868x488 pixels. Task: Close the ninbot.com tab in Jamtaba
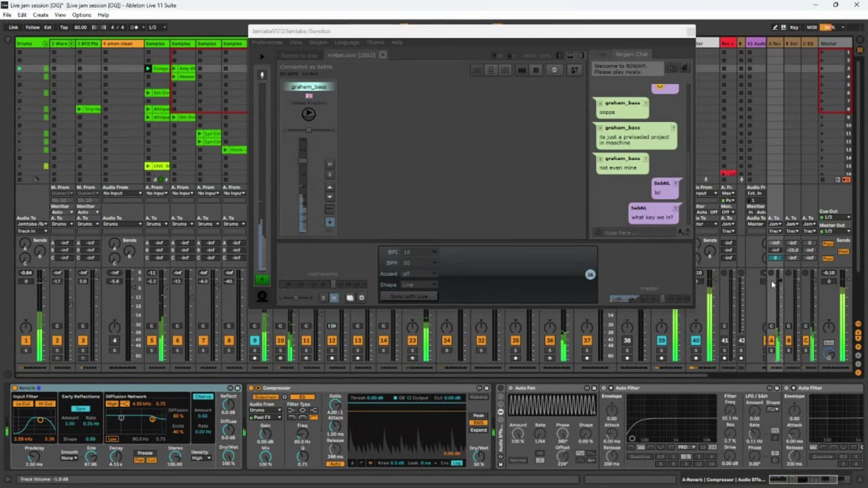[x=382, y=55]
